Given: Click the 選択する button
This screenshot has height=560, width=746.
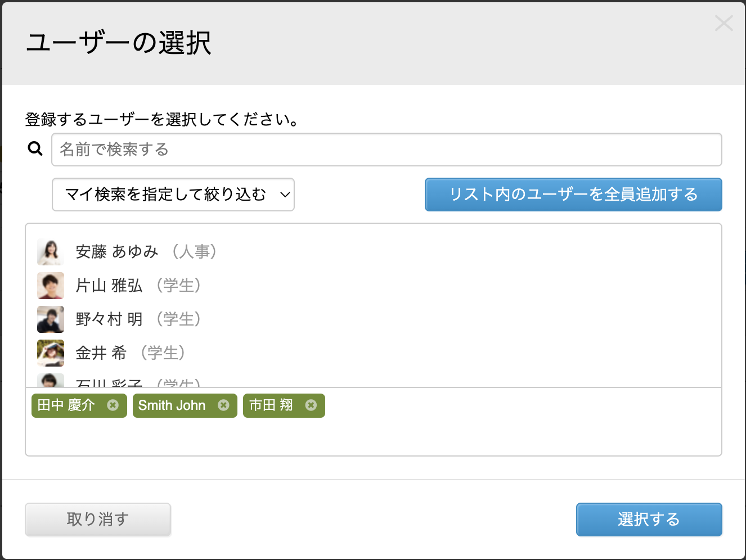Looking at the screenshot, I should pyautogui.click(x=649, y=520).
